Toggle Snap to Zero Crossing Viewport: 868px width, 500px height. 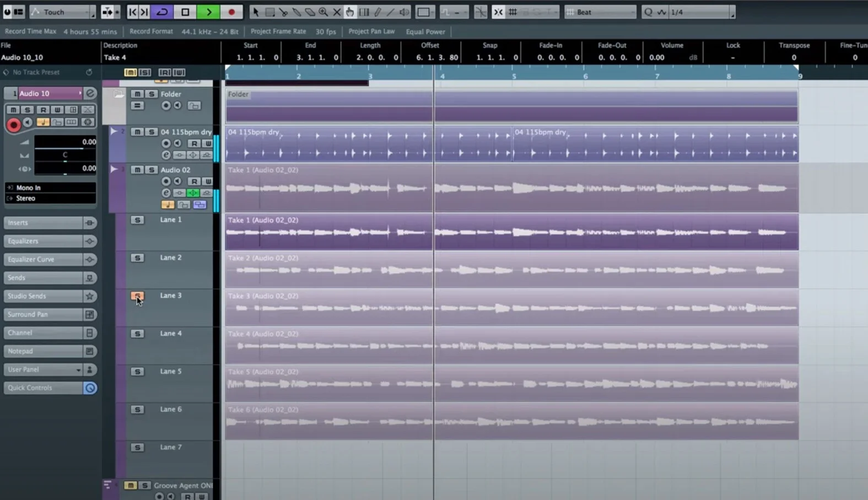[481, 12]
